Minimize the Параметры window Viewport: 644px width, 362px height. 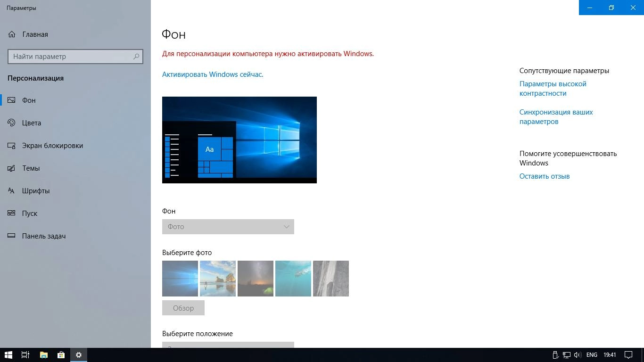click(590, 8)
